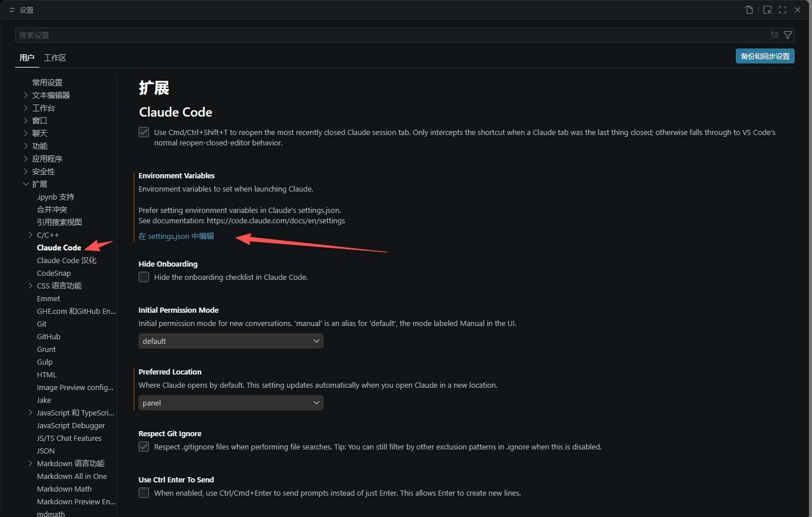The image size is (812, 517).
Task: Open the JS/TS Chat Features entry
Action: point(69,438)
